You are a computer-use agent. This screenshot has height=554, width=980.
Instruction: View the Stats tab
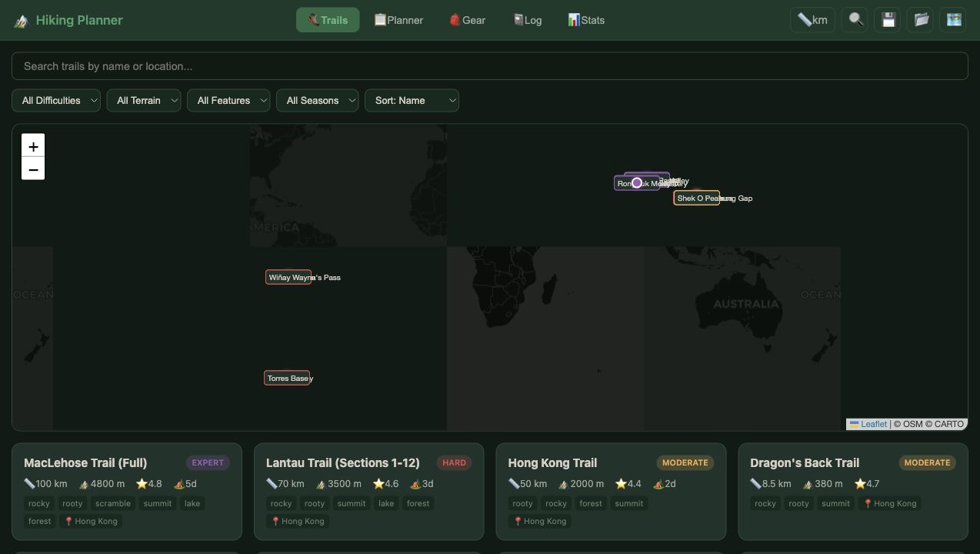click(x=586, y=20)
